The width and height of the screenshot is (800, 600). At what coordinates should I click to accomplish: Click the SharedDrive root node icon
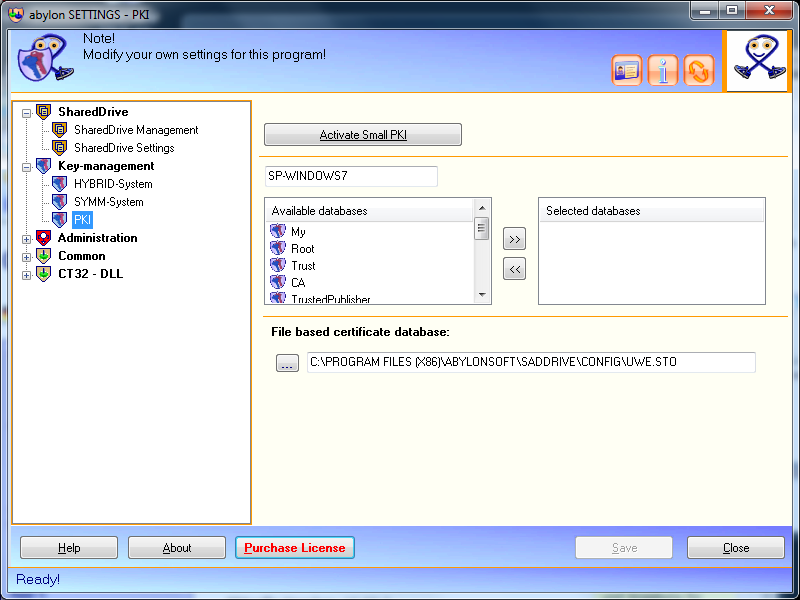[x=44, y=112]
